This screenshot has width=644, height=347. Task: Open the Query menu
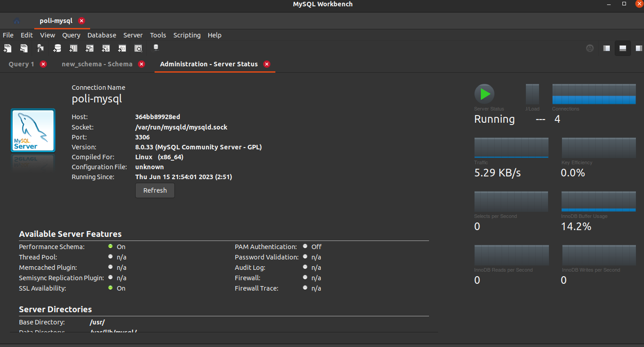(x=71, y=35)
